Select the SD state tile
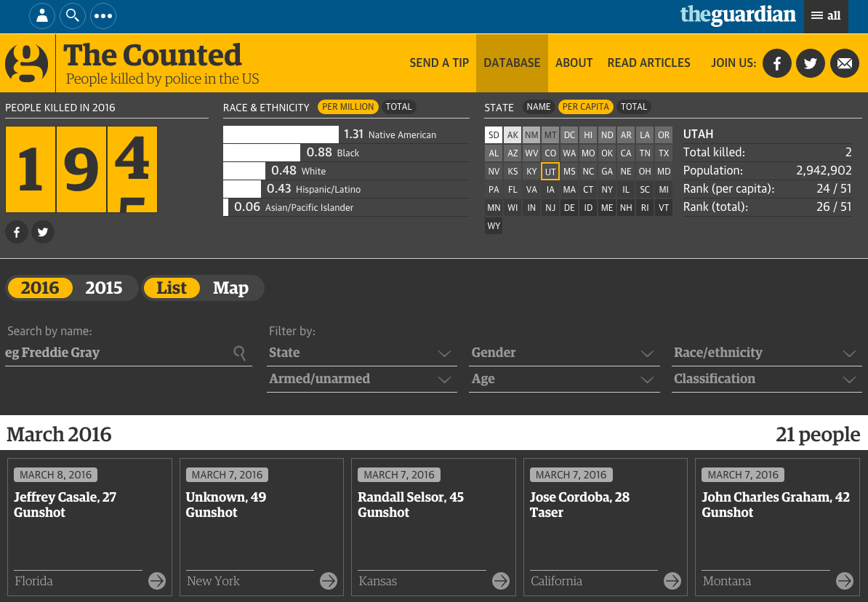 point(494,135)
